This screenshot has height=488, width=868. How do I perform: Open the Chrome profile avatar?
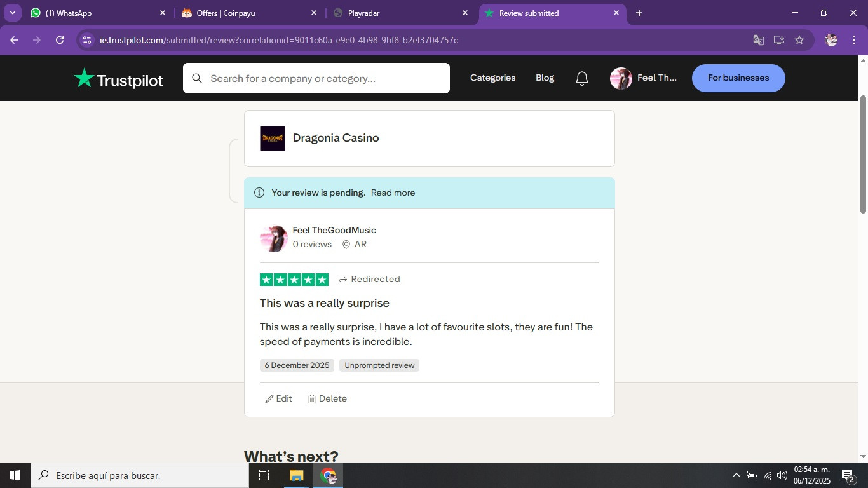click(831, 40)
